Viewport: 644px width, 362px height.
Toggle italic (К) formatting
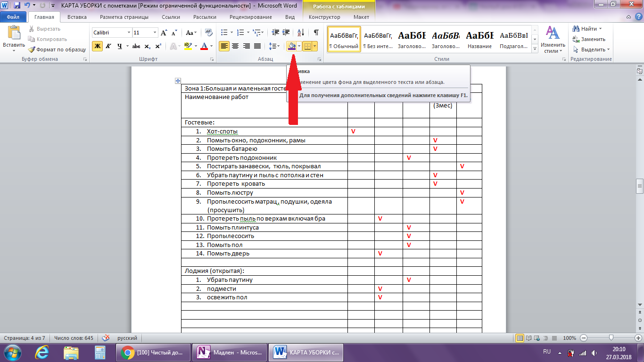click(x=108, y=46)
